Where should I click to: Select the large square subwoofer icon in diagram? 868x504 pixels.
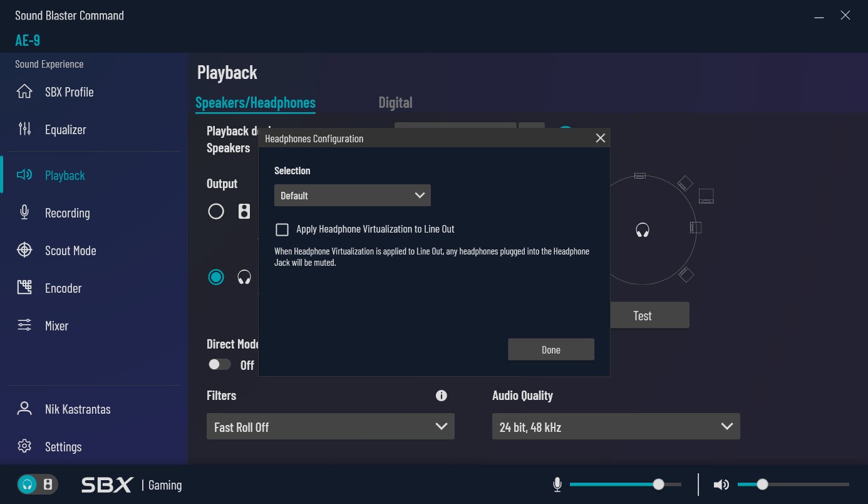[706, 196]
